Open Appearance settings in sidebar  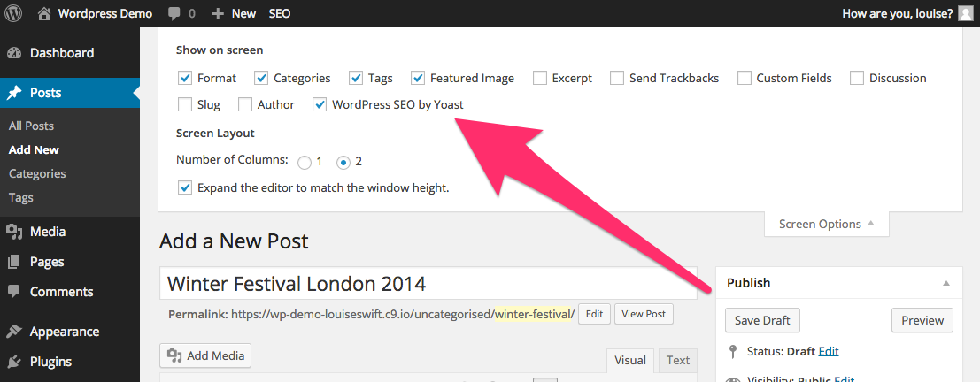point(64,332)
